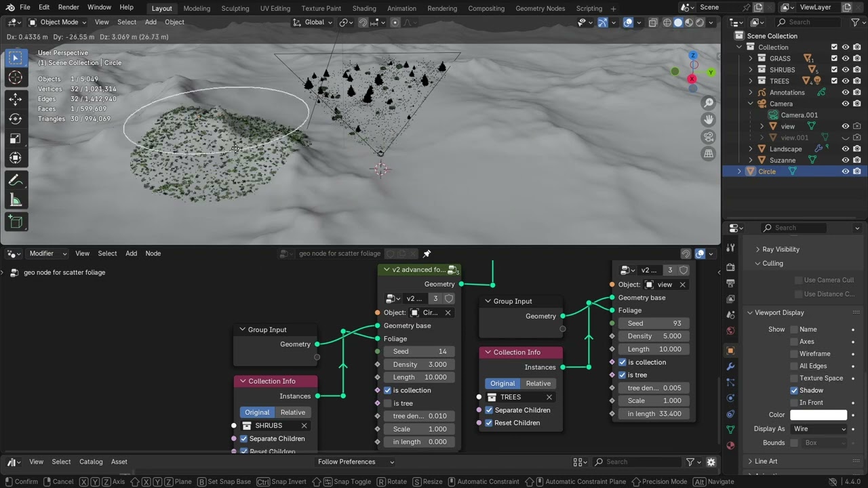Switch to the Shading workspace tab
The height and width of the screenshot is (488, 868).
(364, 8)
